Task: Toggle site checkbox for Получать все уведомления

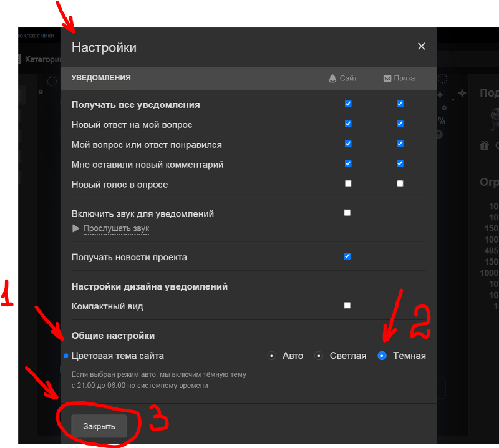Action: pos(348,104)
